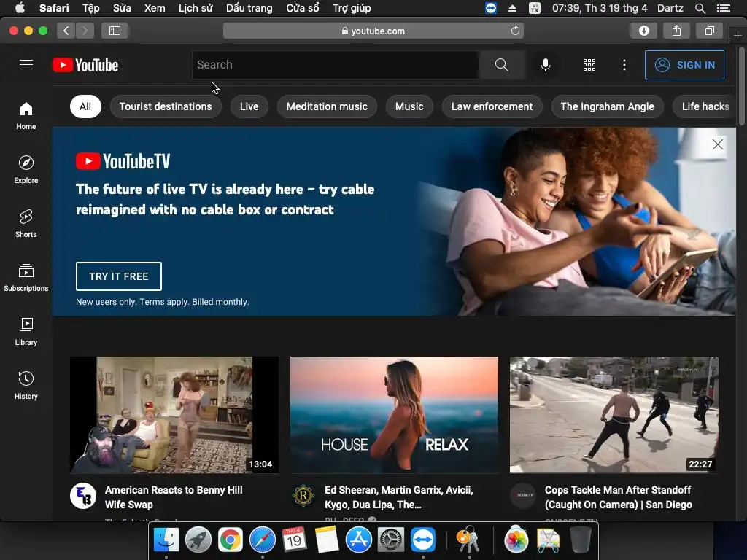This screenshot has height=560, width=747.
Task: Open the Lịch sử menu
Action: pos(196,8)
